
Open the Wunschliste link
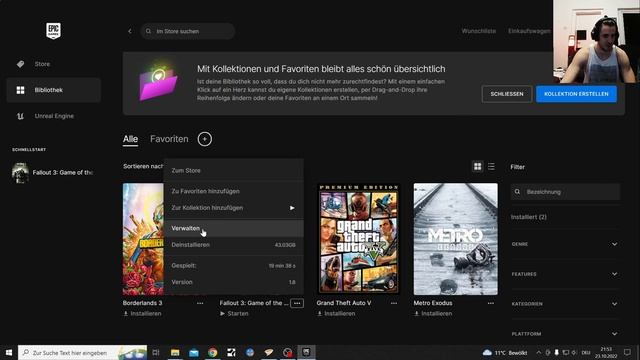click(x=478, y=31)
